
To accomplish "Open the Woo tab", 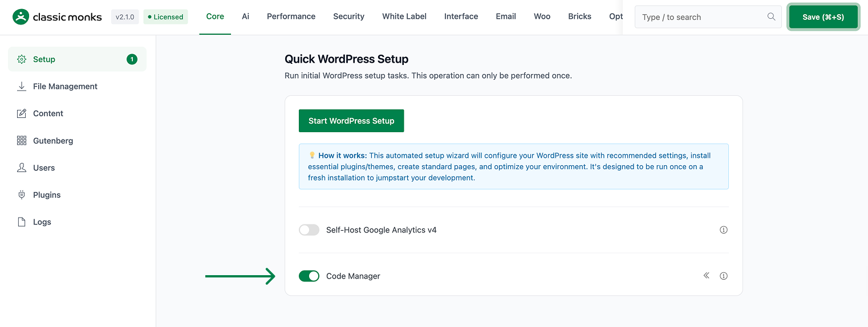I will tap(542, 17).
